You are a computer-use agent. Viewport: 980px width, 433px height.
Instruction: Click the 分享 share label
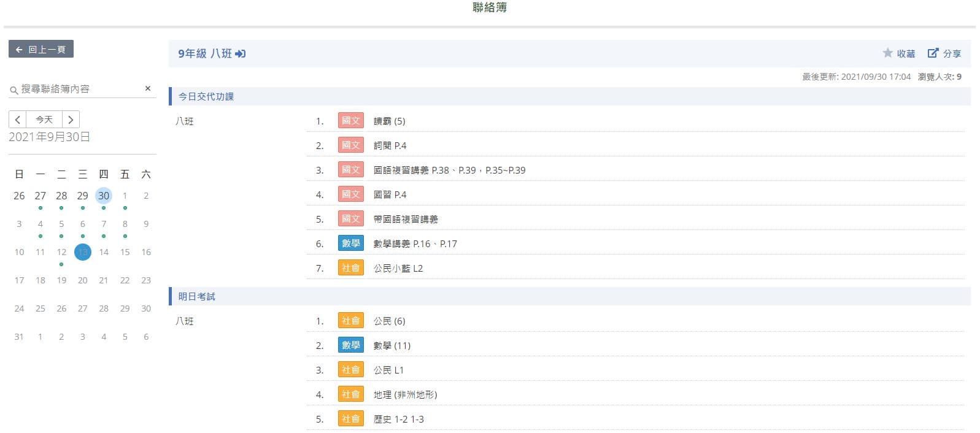[x=952, y=54]
